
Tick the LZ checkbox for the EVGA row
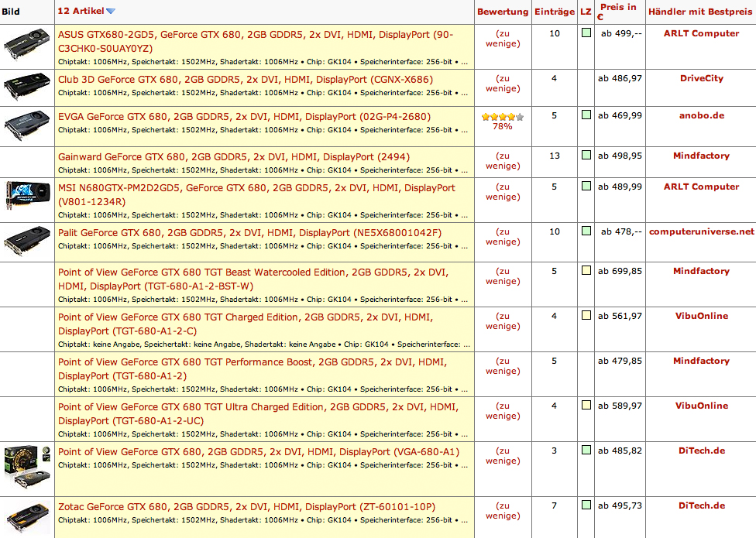[586, 115]
